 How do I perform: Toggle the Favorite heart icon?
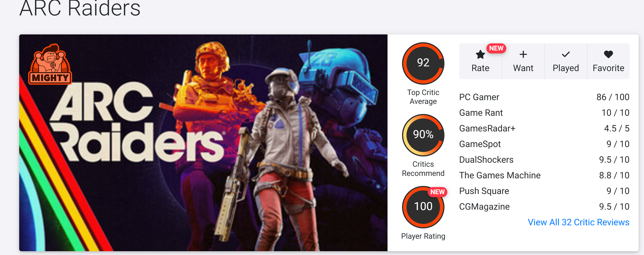click(x=608, y=54)
